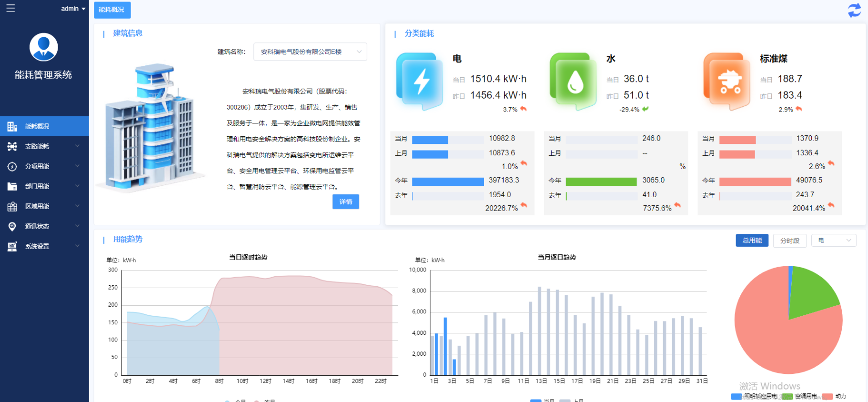Viewport: 868px width, 402px height.
Task: Click the 能耗管理系统 title text
Action: [43, 75]
